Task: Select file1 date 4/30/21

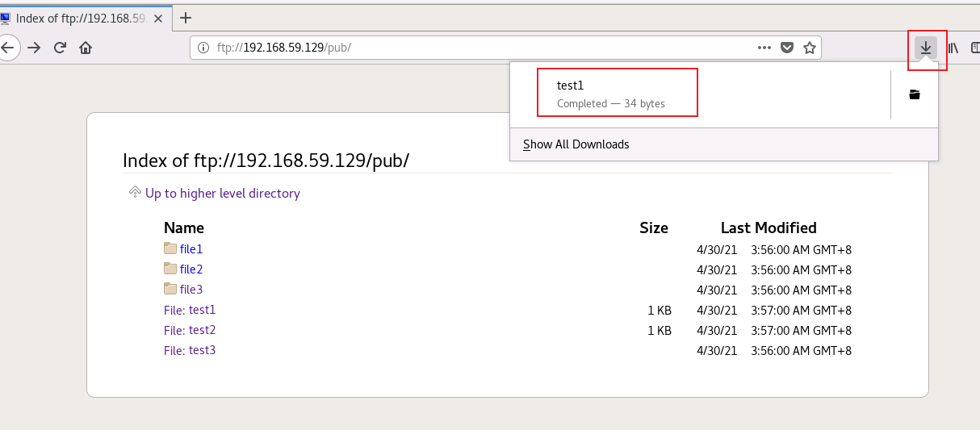Action: 717,250
